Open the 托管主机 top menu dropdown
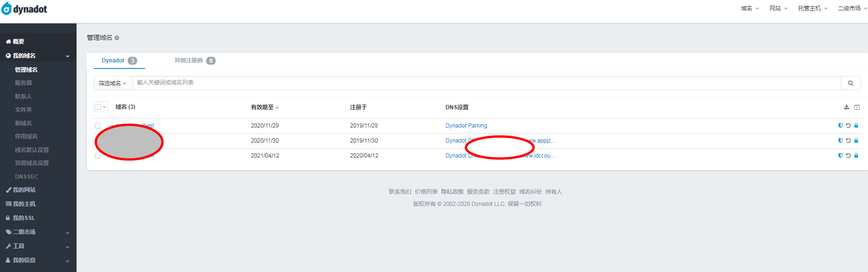This screenshot has height=272, width=868. 813,8
